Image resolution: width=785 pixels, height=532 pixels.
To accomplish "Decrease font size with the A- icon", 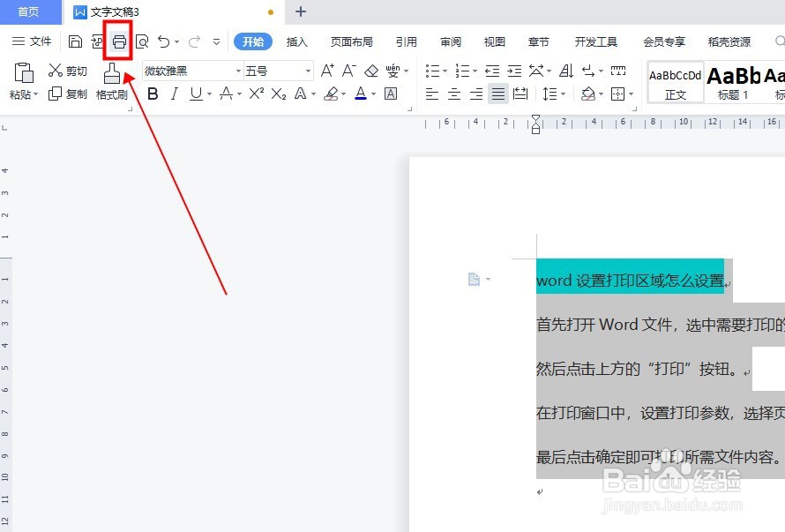I will [x=349, y=71].
